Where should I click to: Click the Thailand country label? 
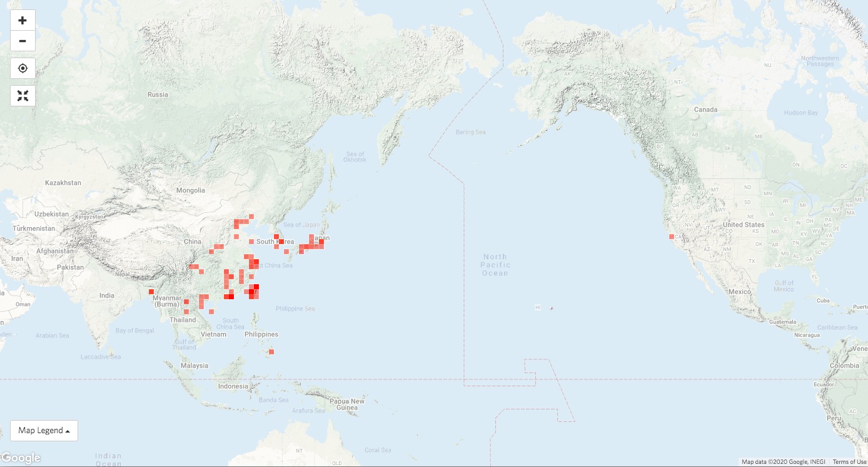coord(183,320)
